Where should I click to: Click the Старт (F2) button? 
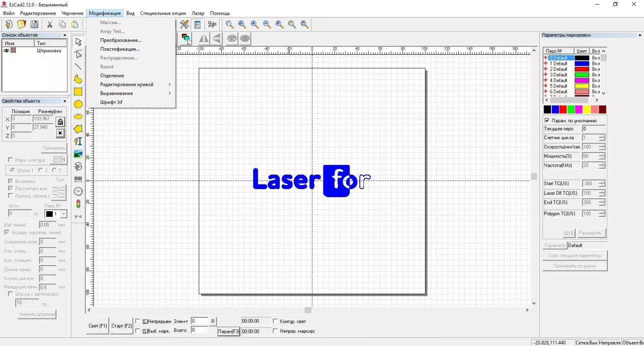coord(121,326)
